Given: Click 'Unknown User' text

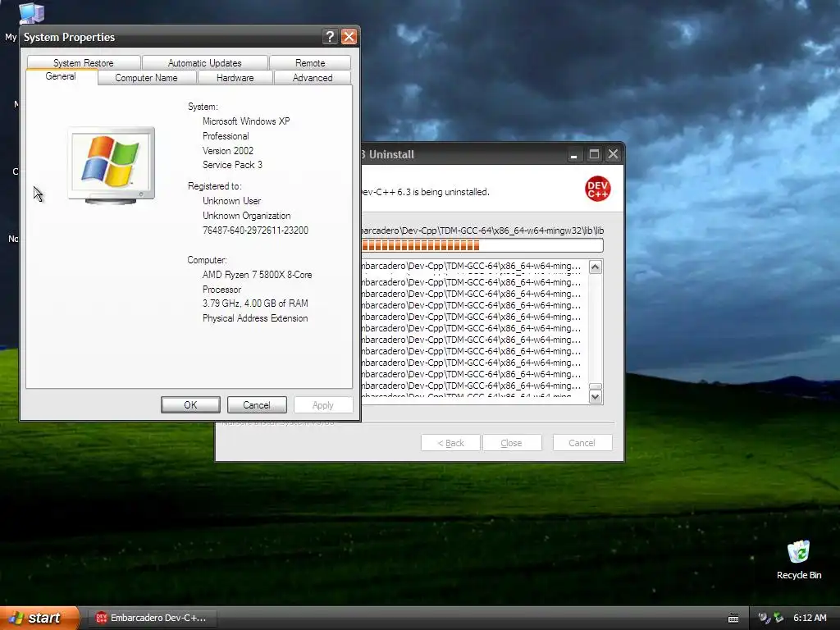Looking at the screenshot, I should (231, 201).
